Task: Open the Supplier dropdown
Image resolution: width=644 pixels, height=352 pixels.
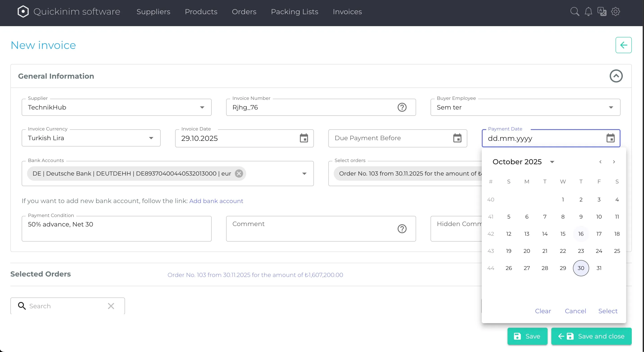Action: [x=202, y=107]
